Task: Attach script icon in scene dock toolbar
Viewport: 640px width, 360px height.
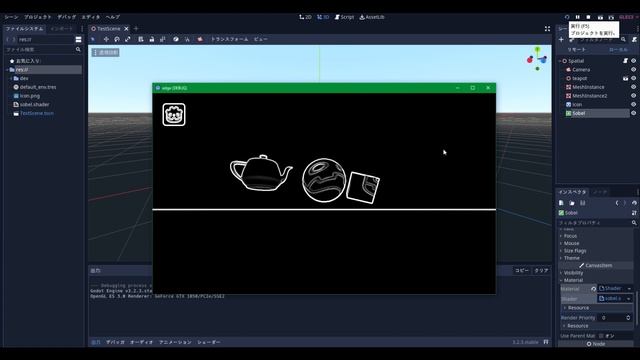Action: pos(634,40)
